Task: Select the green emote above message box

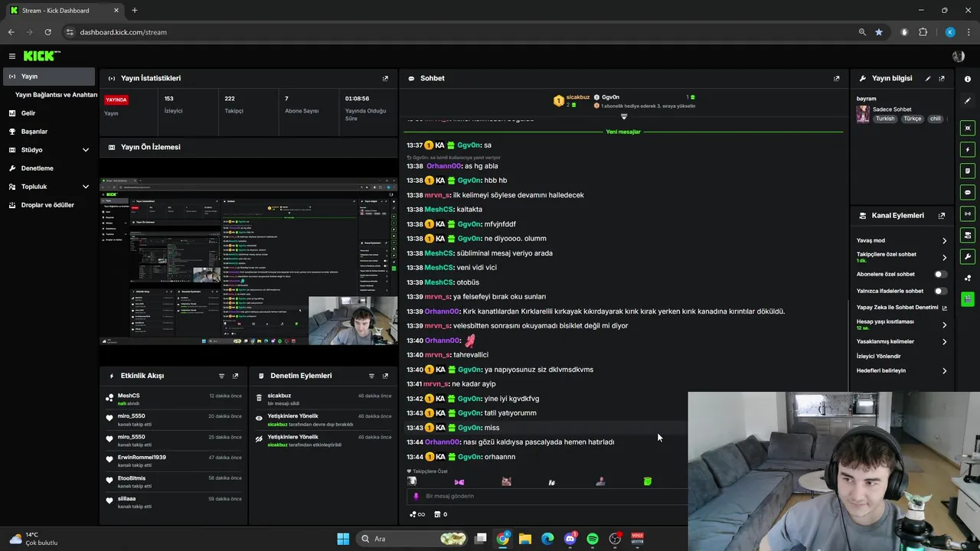Action: pyautogui.click(x=648, y=481)
